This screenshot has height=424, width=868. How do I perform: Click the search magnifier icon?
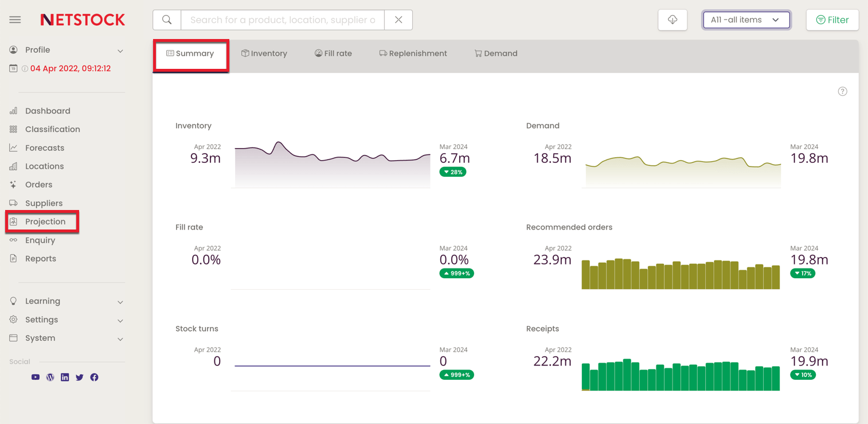[167, 20]
